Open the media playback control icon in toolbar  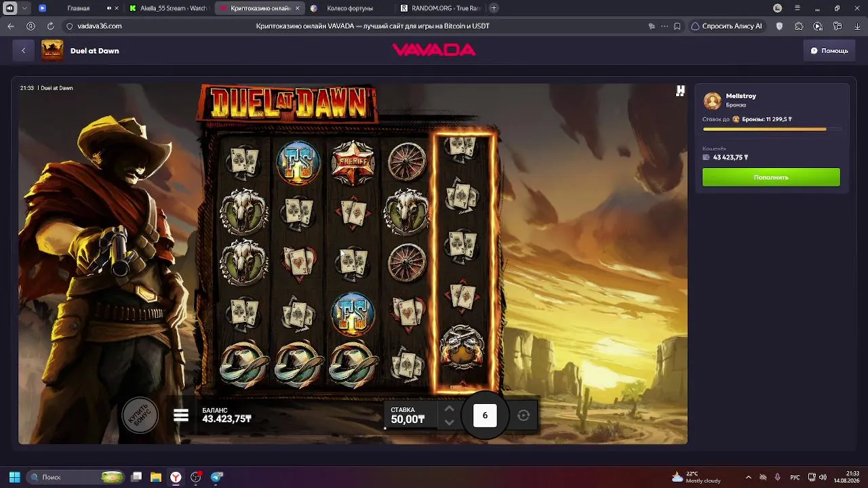(x=818, y=26)
